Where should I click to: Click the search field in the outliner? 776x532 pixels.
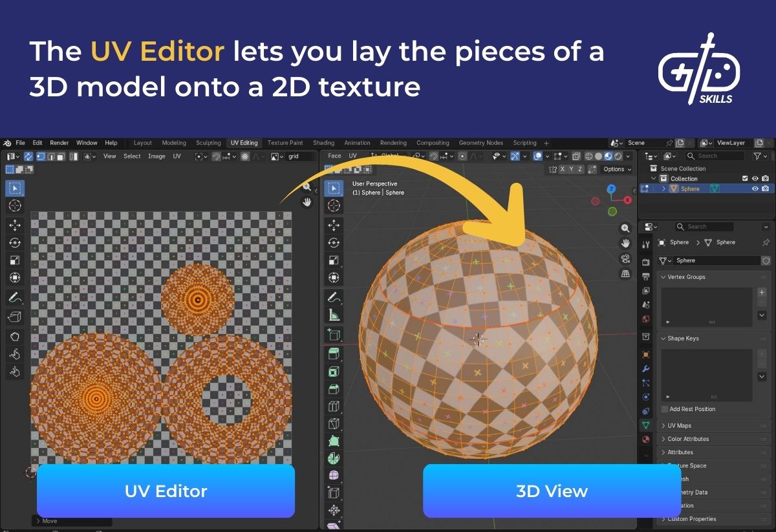click(715, 156)
